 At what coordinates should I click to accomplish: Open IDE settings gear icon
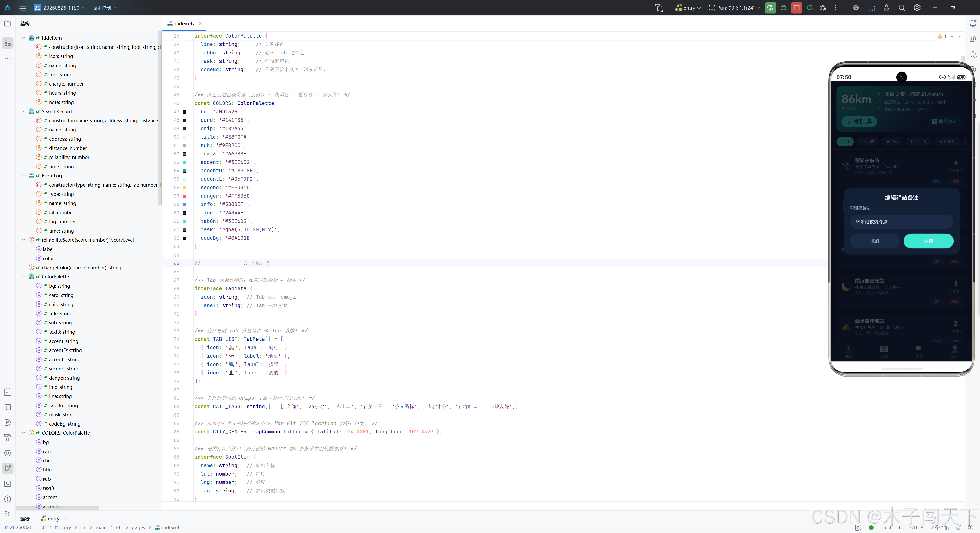917,8
